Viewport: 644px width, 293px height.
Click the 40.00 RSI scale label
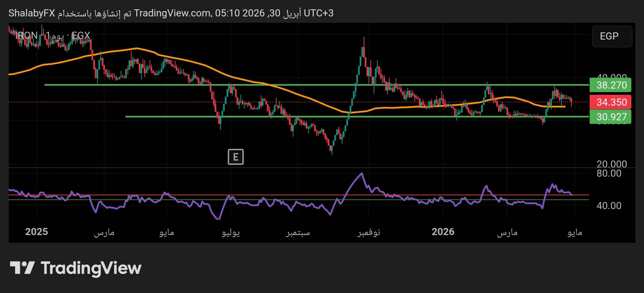point(609,206)
